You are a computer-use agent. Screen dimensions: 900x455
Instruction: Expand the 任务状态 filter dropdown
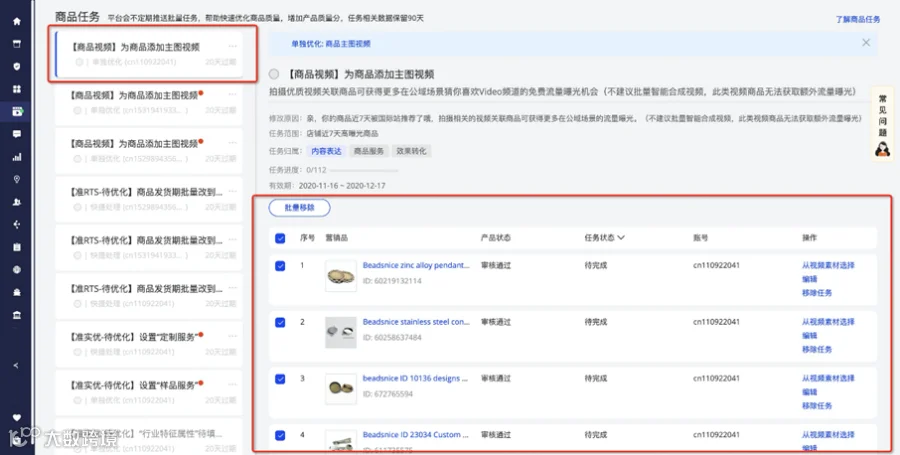[x=604, y=238]
